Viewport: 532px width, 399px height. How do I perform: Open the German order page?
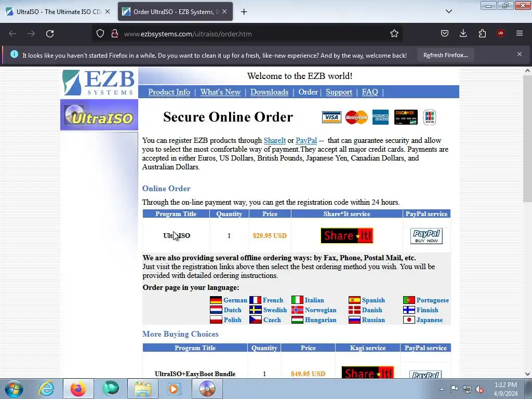pos(235,300)
